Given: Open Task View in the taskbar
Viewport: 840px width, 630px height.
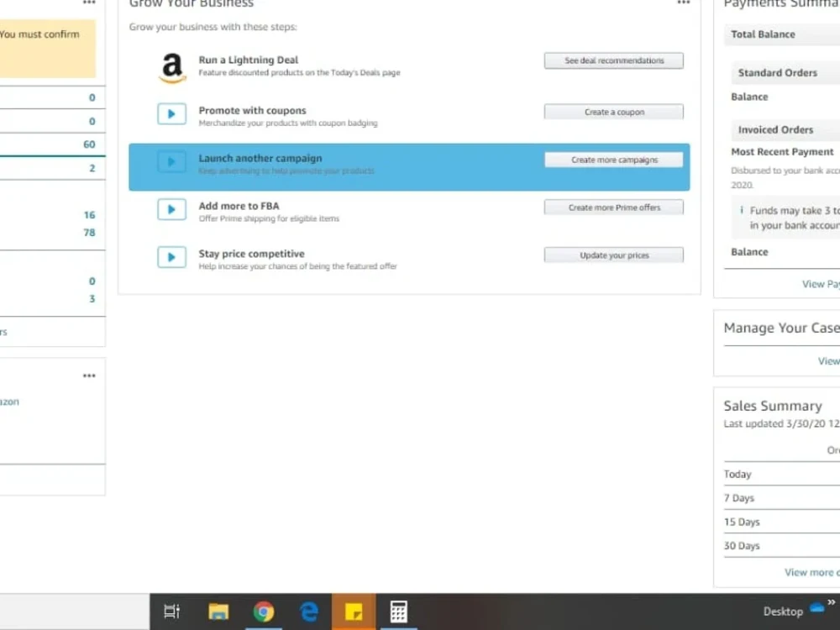Looking at the screenshot, I should pos(172,612).
